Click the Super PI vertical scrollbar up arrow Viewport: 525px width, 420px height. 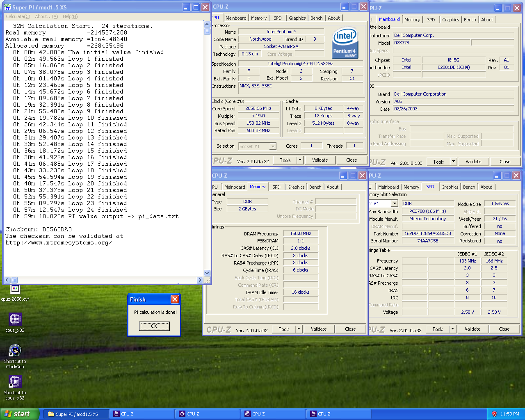click(x=207, y=24)
